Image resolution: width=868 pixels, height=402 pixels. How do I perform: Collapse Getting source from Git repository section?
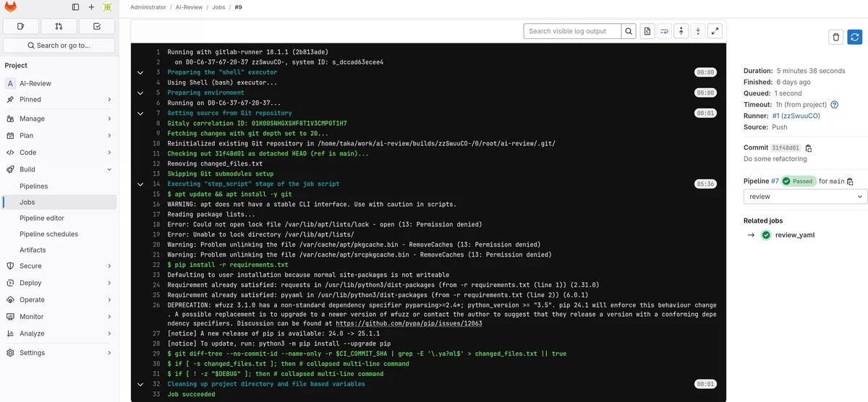pyautogui.click(x=140, y=113)
